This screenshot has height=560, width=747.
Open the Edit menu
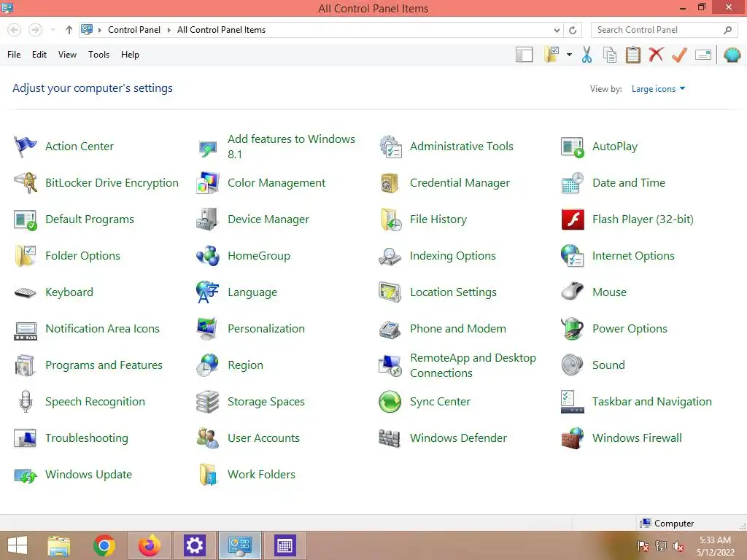pyautogui.click(x=39, y=55)
